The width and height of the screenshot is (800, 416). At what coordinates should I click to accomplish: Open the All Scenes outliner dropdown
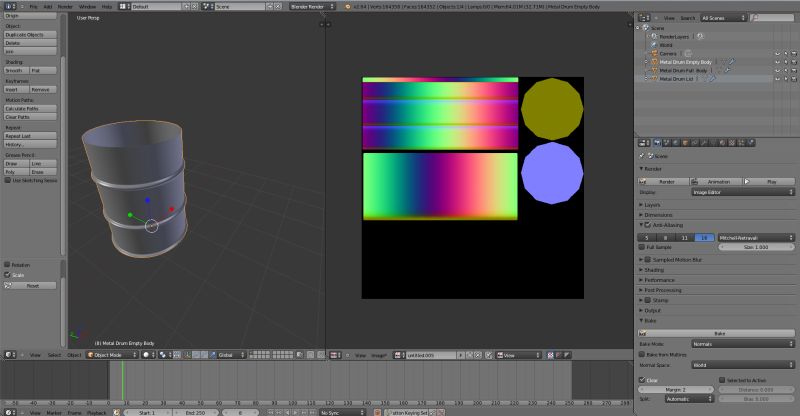point(723,18)
